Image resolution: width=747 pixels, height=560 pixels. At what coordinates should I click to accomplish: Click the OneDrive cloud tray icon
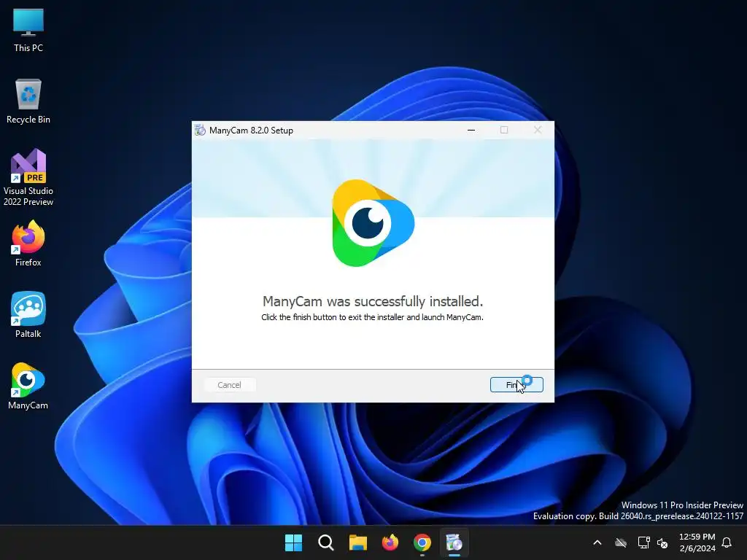(x=621, y=542)
